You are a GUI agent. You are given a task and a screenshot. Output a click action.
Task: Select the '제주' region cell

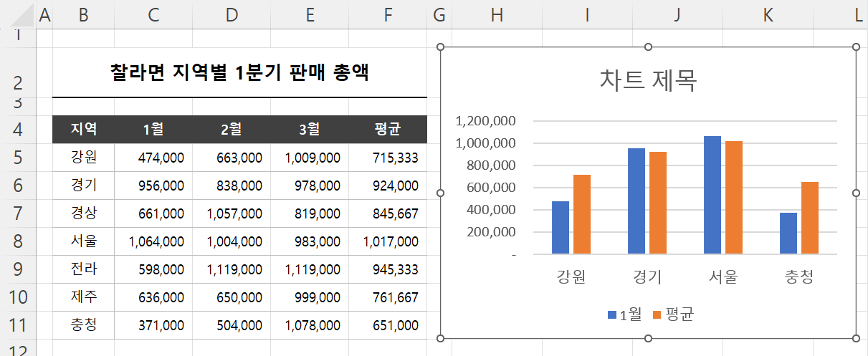coord(83,297)
